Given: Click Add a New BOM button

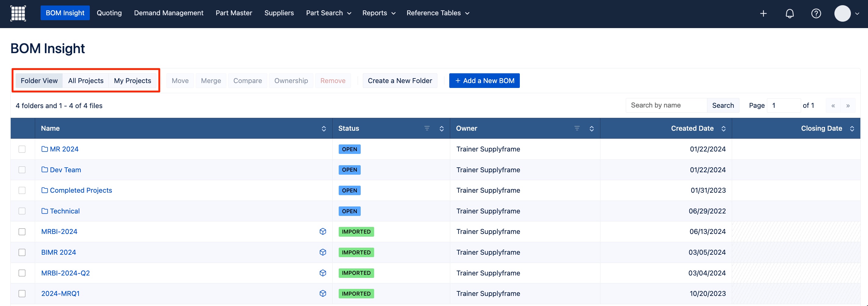Looking at the screenshot, I should [484, 81].
